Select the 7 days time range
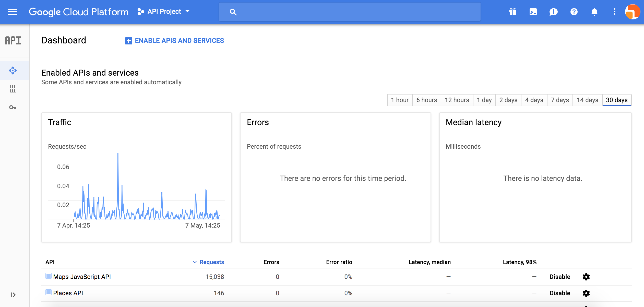The height and width of the screenshot is (307, 644). click(x=560, y=100)
